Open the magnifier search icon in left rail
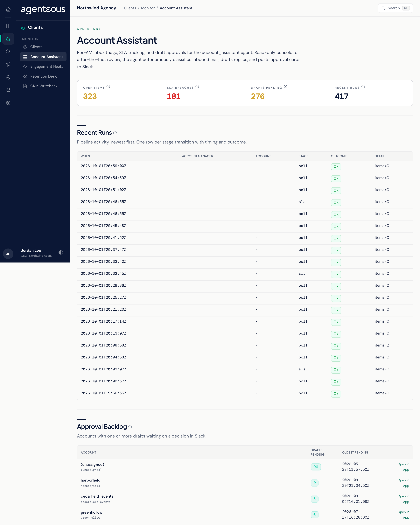The image size is (420, 525). [8, 52]
